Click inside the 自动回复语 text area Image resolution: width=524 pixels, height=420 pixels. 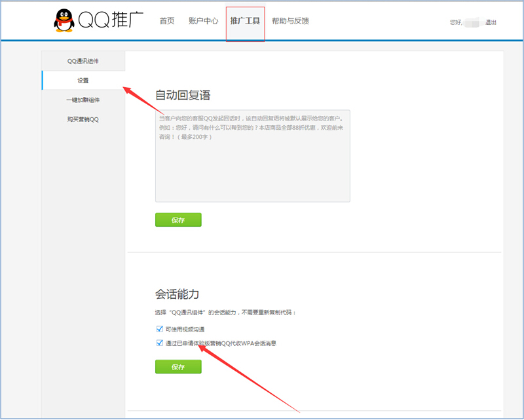(x=253, y=156)
